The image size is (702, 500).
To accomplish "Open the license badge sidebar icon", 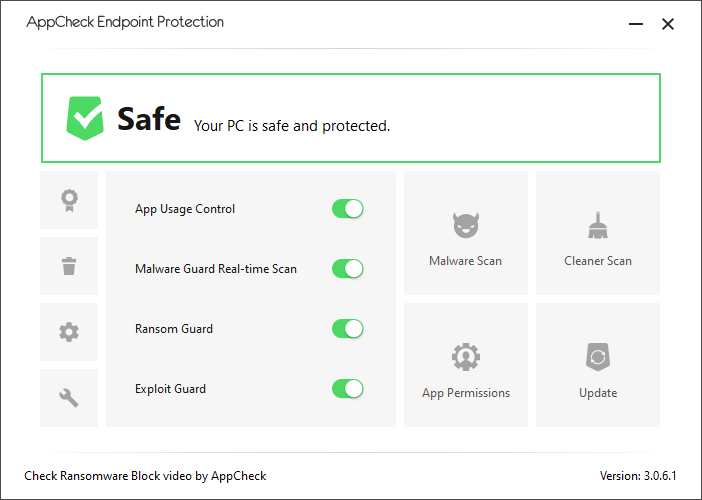I will click(69, 200).
